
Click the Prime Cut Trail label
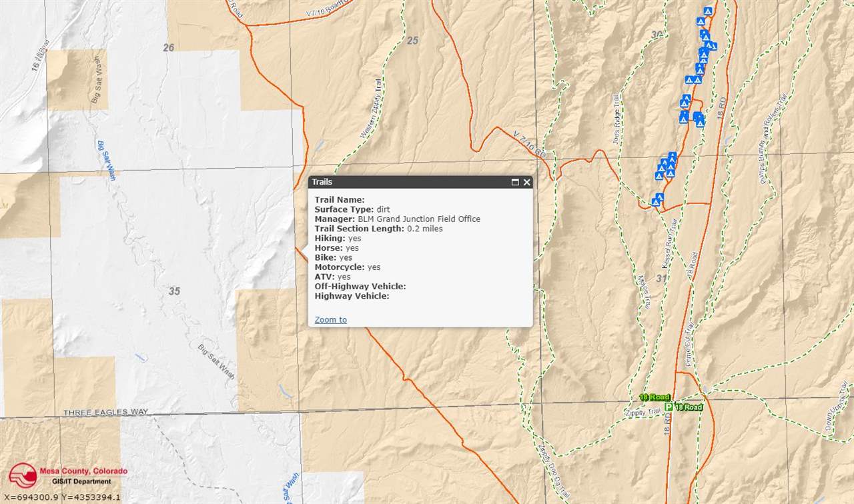[x=689, y=346]
